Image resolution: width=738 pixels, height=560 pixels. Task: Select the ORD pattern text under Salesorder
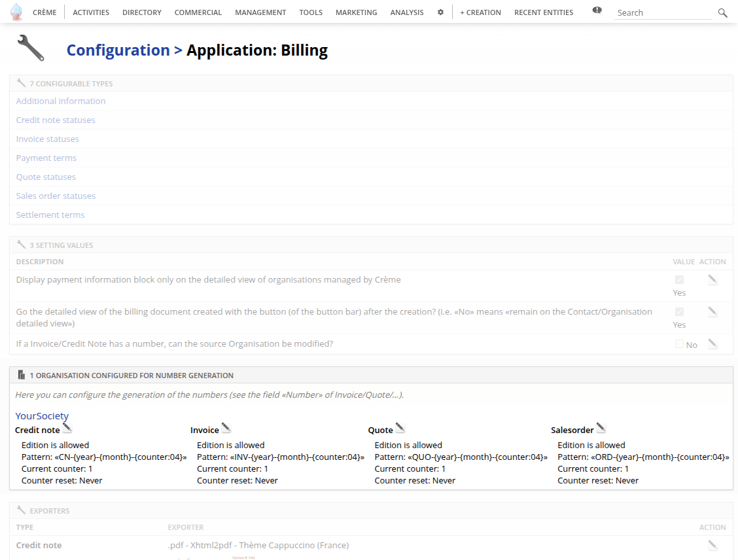(x=643, y=457)
